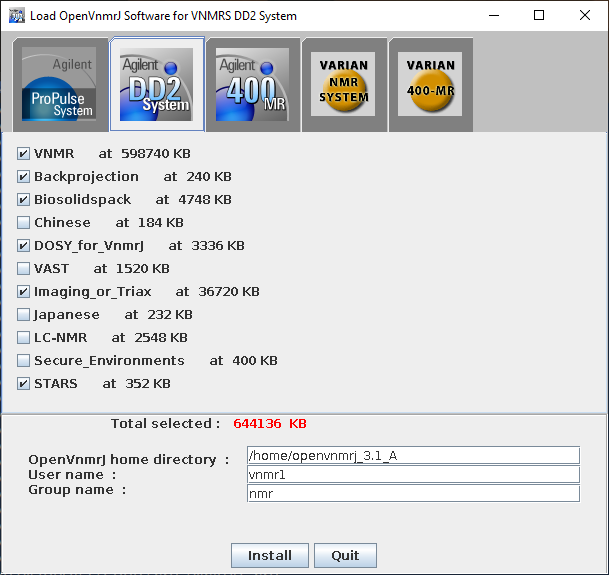Uncheck the DOSY_for_VnmrJ checkbox
Viewport: 609px width, 575px height.
click(x=23, y=246)
